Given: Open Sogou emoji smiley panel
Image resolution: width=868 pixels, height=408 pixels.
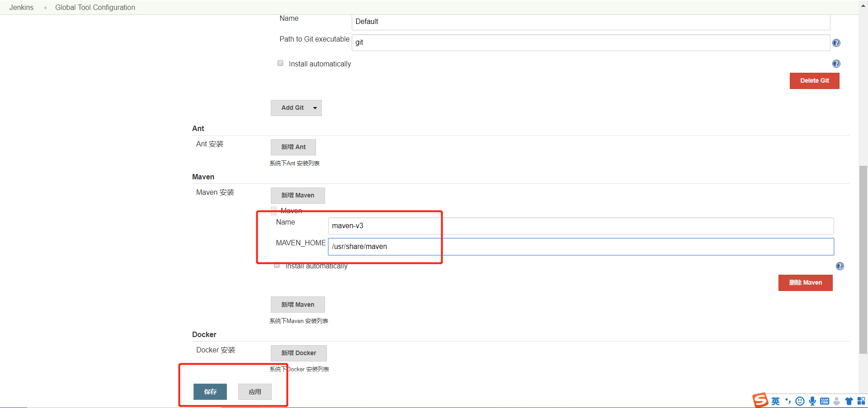Looking at the screenshot, I should click(x=800, y=401).
